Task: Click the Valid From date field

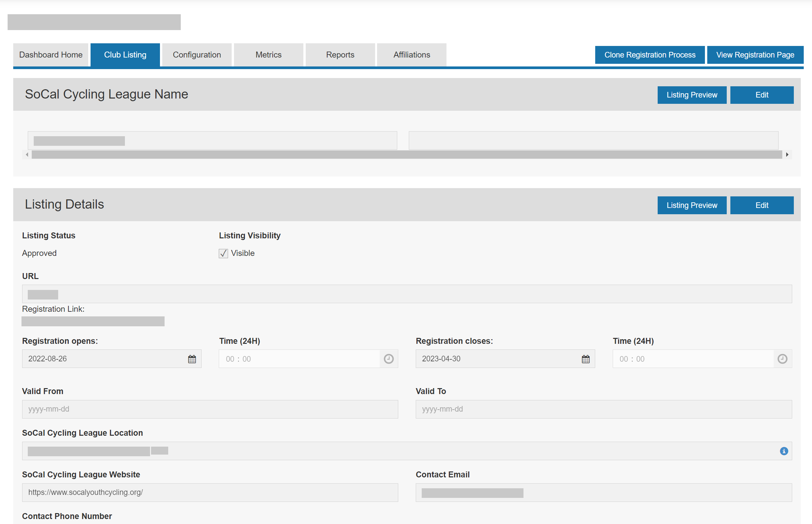Action: pyautogui.click(x=210, y=409)
